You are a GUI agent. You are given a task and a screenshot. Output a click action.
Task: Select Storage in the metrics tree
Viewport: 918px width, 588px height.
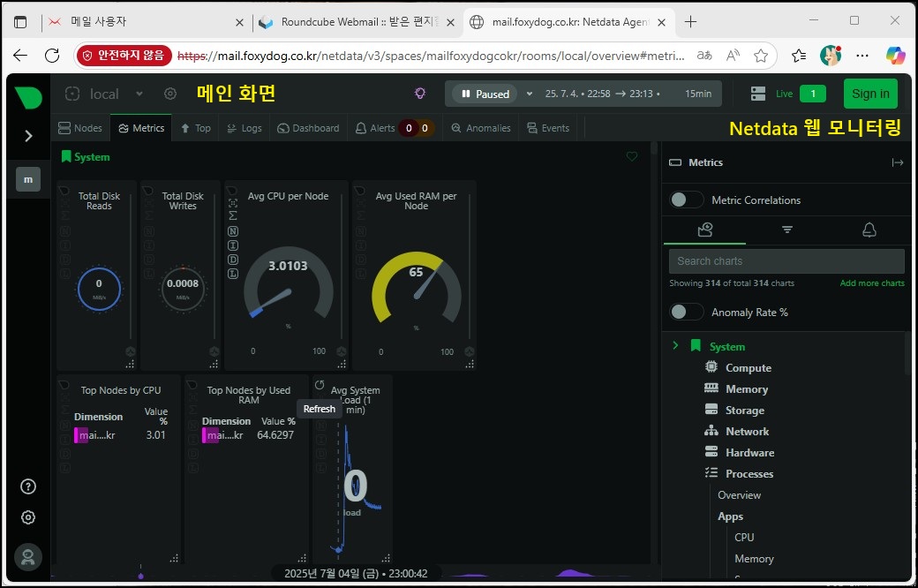tap(745, 410)
